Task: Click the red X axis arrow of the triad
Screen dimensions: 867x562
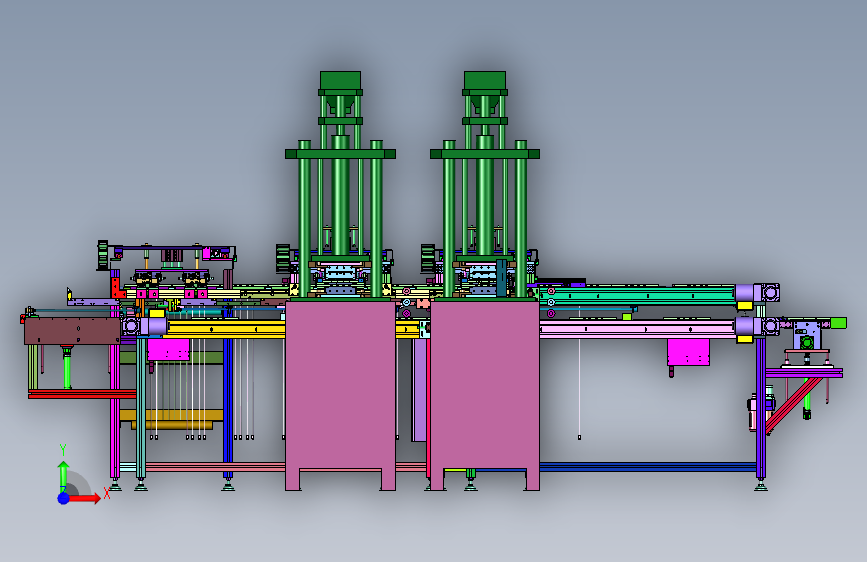Action: [85, 498]
